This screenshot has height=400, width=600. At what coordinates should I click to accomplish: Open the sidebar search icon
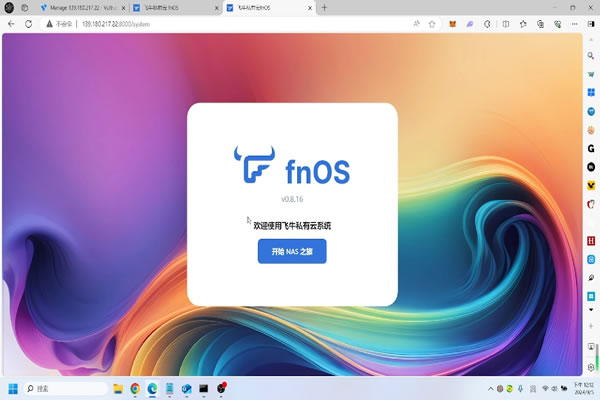tap(591, 40)
